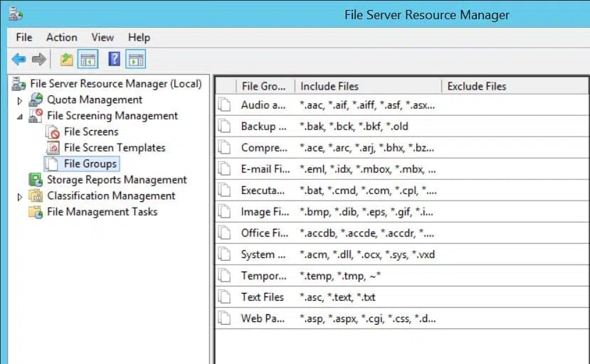Click the Up one level folder icon
The image size is (590, 364).
pyautogui.click(x=67, y=60)
